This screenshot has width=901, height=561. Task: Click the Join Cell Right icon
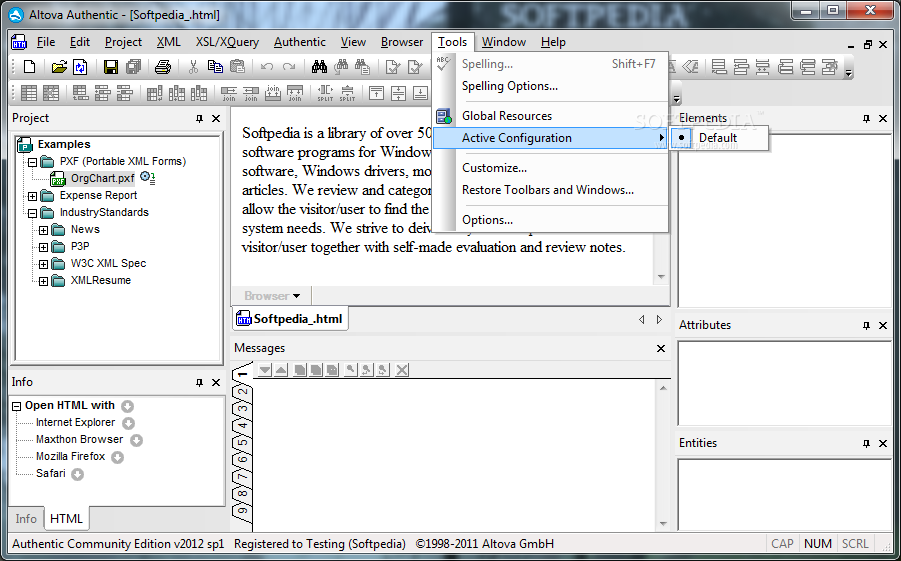(229, 93)
